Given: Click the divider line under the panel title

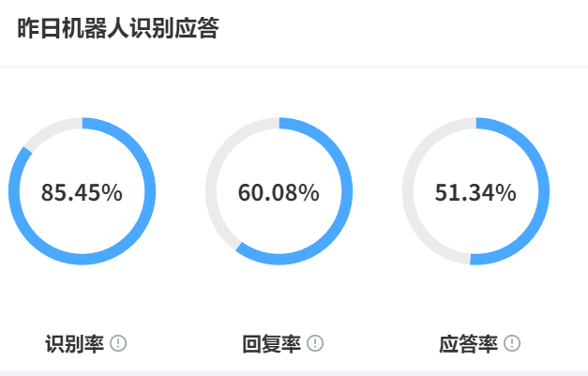Looking at the screenshot, I should coord(294,67).
